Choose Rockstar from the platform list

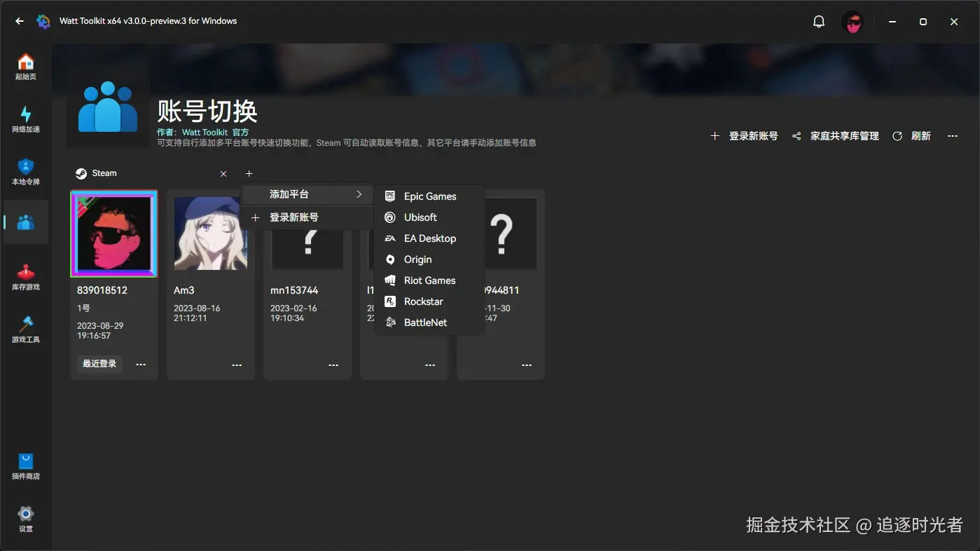[x=429, y=301]
